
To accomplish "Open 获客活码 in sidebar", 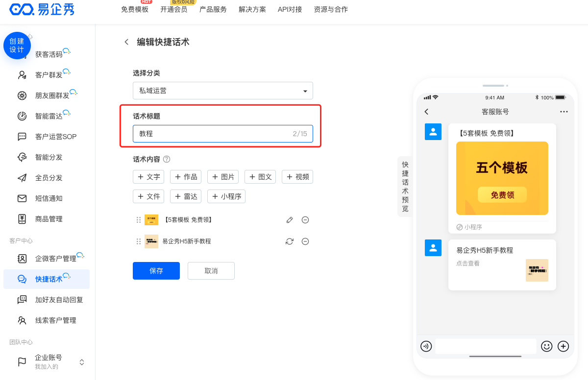I will pos(49,54).
